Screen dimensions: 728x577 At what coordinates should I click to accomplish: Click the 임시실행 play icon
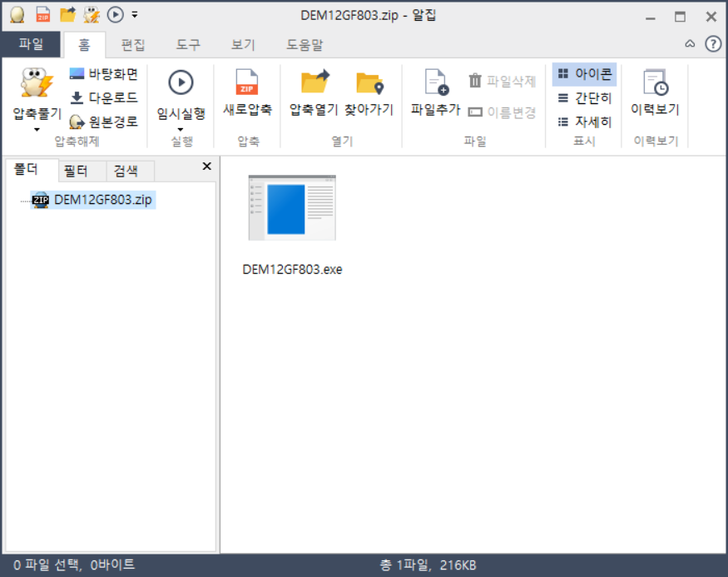click(x=181, y=82)
